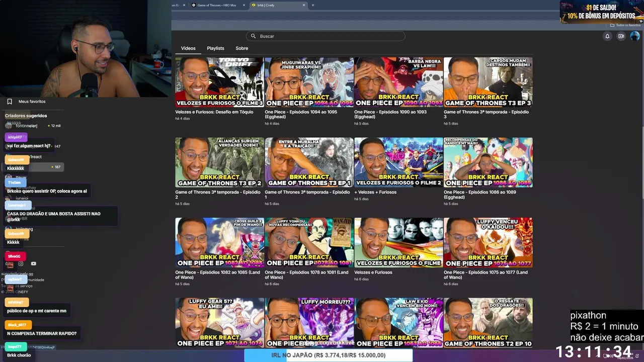Open Game of Thrones T3 EP 2 thumbnail
Screen dimensions: 644x362
point(219,162)
